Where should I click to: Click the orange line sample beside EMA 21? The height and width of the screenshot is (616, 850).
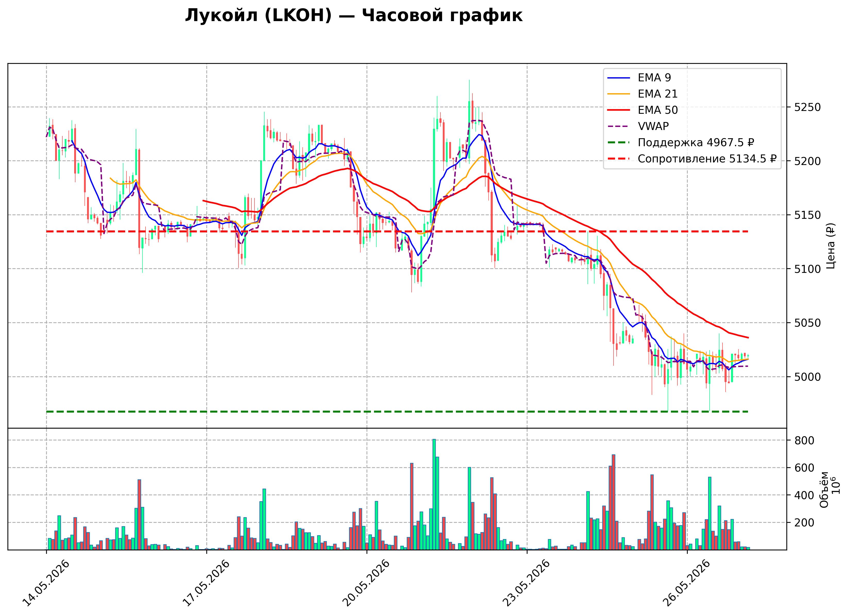pyautogui.click(x=619, y=94)
